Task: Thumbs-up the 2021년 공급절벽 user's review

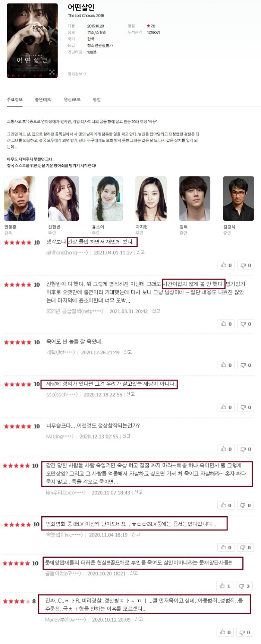Action: (x=226, y=324)
